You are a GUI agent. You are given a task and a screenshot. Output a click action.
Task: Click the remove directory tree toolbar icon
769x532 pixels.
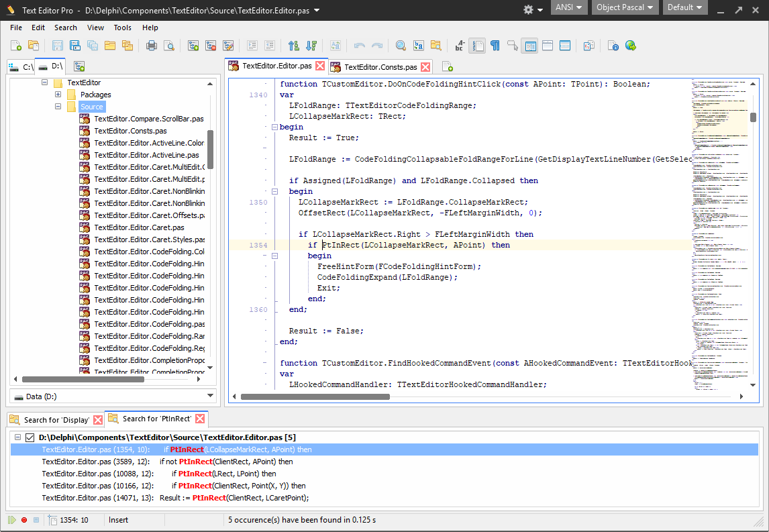point(211,46)
